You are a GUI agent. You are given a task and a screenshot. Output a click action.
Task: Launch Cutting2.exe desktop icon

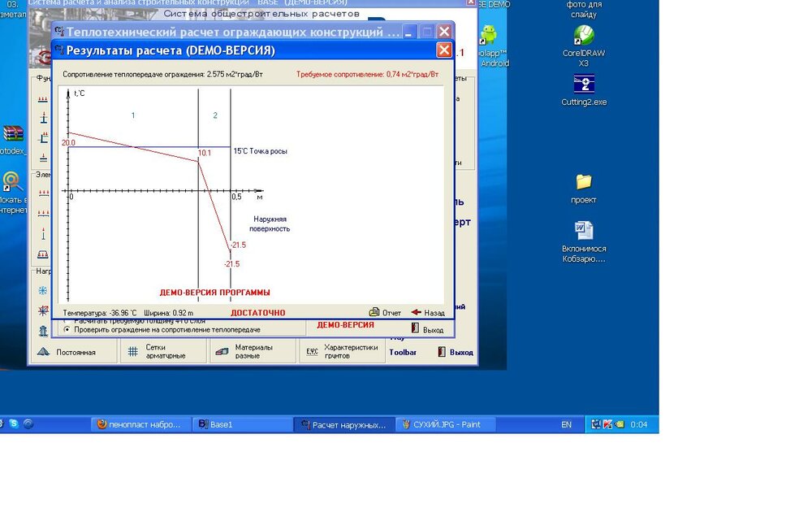tap(584, 85)
